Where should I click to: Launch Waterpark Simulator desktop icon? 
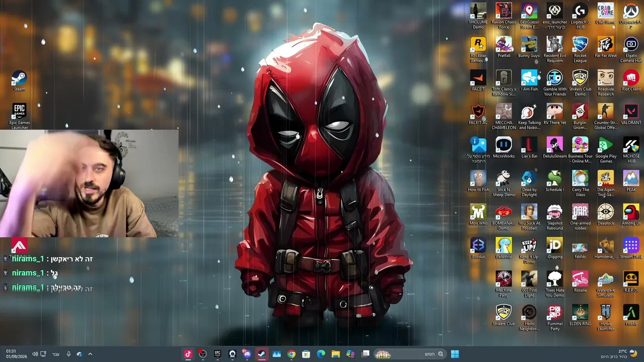coord(606,285)
